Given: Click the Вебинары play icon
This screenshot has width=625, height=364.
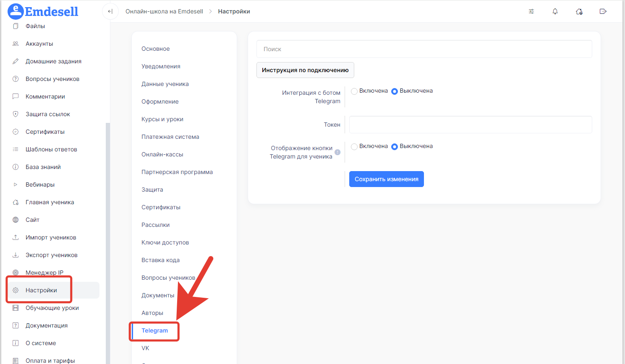Looking at the screenshot, I should [x=16, y=185].
